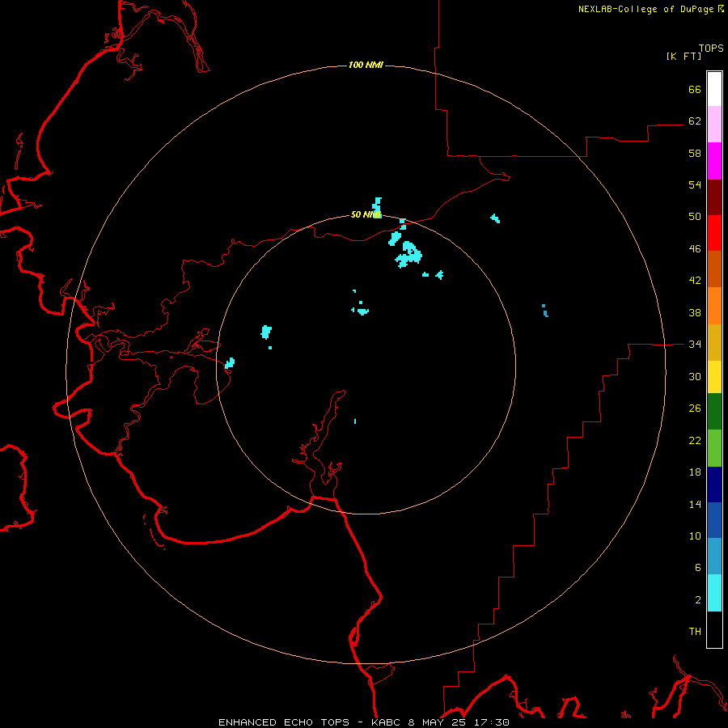Select the legend value 26
728x728 pixels.
coord(695,408)
